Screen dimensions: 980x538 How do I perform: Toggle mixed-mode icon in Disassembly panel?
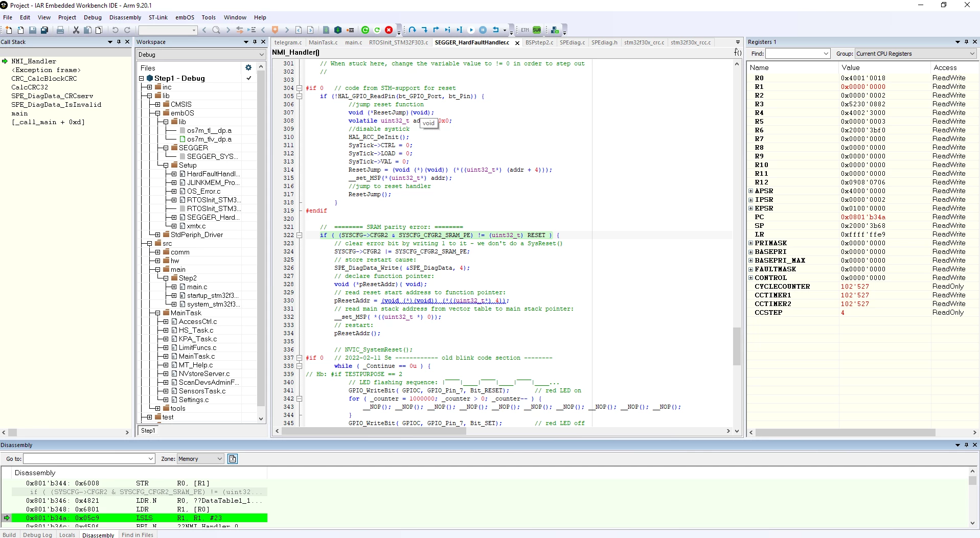pyautogui.click(x=233, y=459)
